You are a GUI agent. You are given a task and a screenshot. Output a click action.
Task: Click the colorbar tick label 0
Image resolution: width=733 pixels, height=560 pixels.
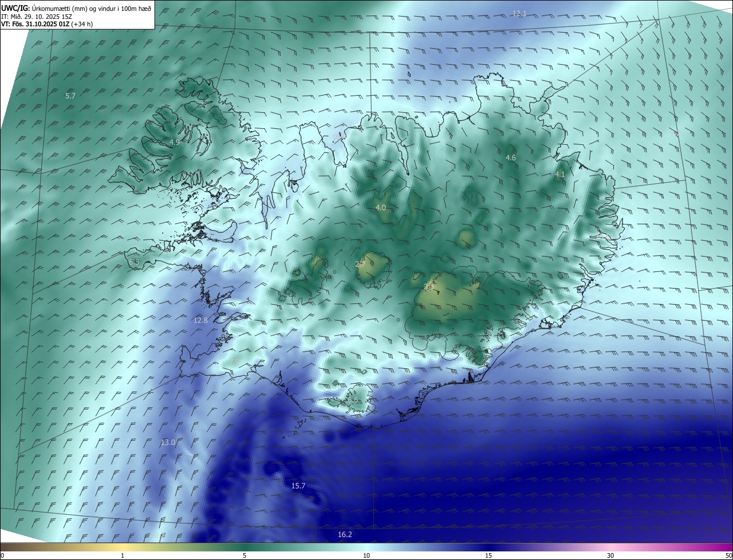(x=2, y=555)
